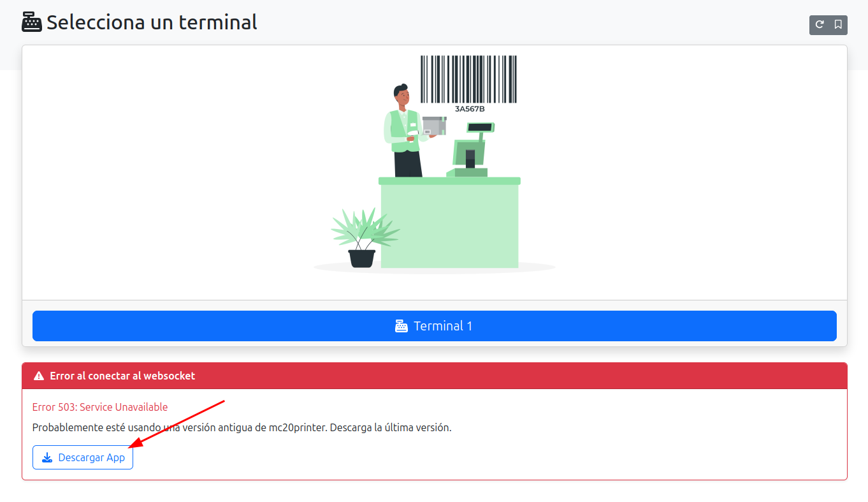Image resolution: width=868 pixels, height=502 pixels.
Task: Click the barcode number 3A567B
Action: (470, 109)
